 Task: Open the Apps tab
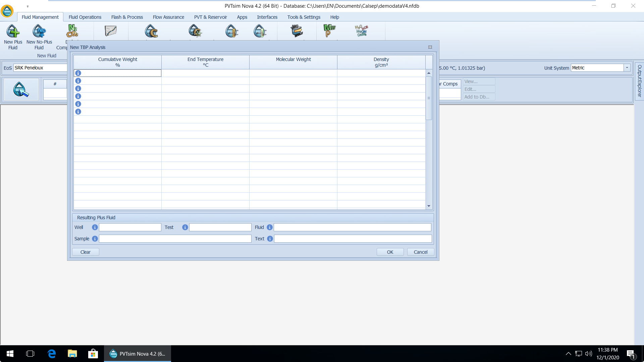(242, 17)
